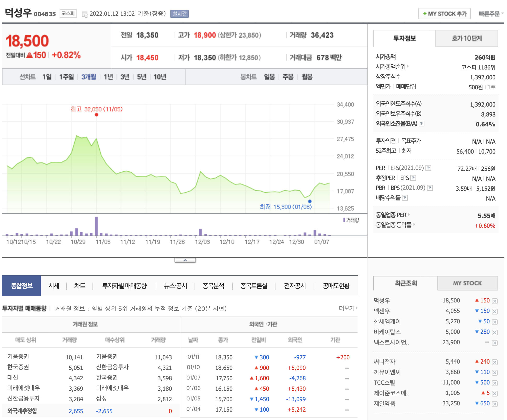Collapse the chart panel with arrow handle
507x420 pixels.
pyautogui.click(x=185, y=260)
